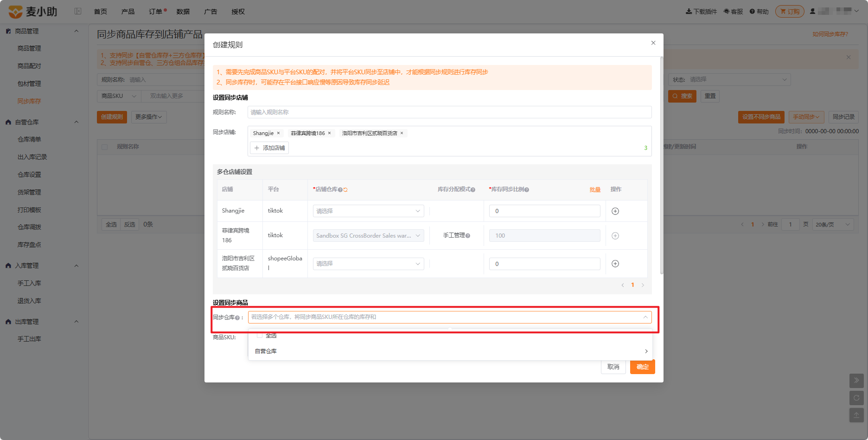The image size is (868, 440).
Task: Click help icon next to 库存同步比例
Action: pos(527,190)
